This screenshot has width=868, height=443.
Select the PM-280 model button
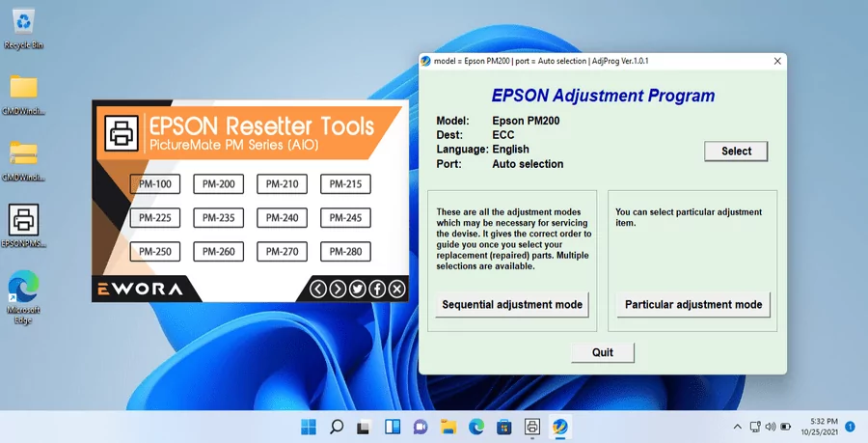(x=345, y=251)
